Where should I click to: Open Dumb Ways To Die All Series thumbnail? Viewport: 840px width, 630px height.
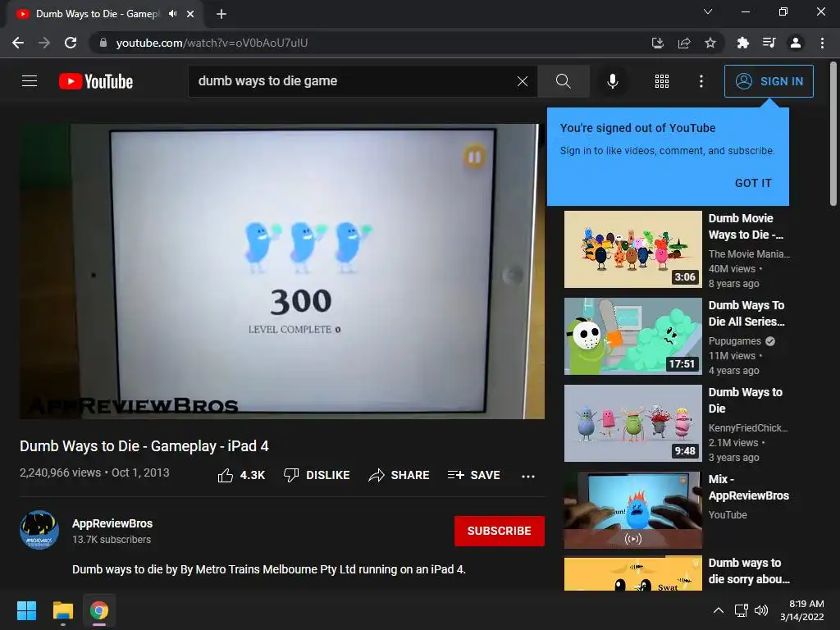click(632, 336)
